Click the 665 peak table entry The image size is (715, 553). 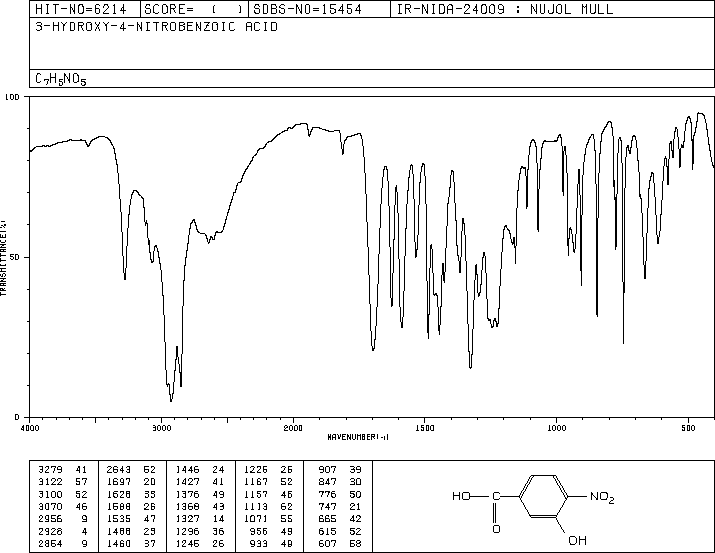point(340,519)
